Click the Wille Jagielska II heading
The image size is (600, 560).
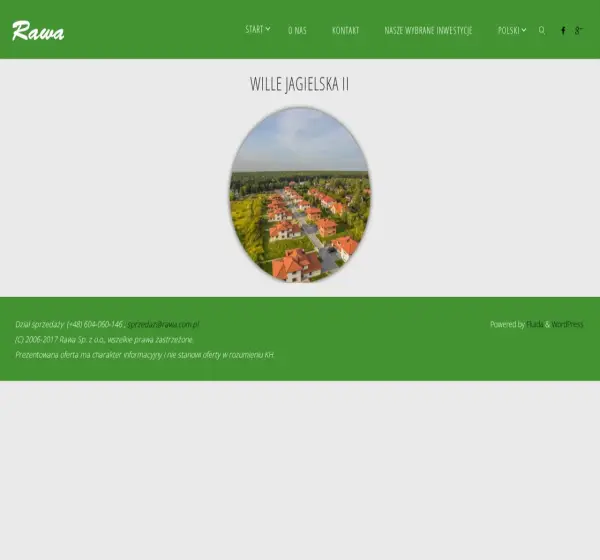click(x=300, y=84)
